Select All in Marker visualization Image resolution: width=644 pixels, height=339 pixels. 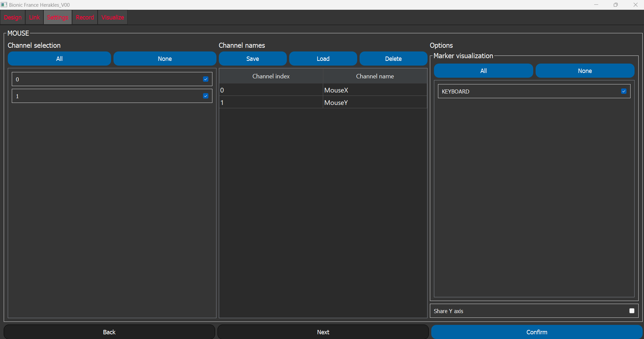(x=483, y=71)
